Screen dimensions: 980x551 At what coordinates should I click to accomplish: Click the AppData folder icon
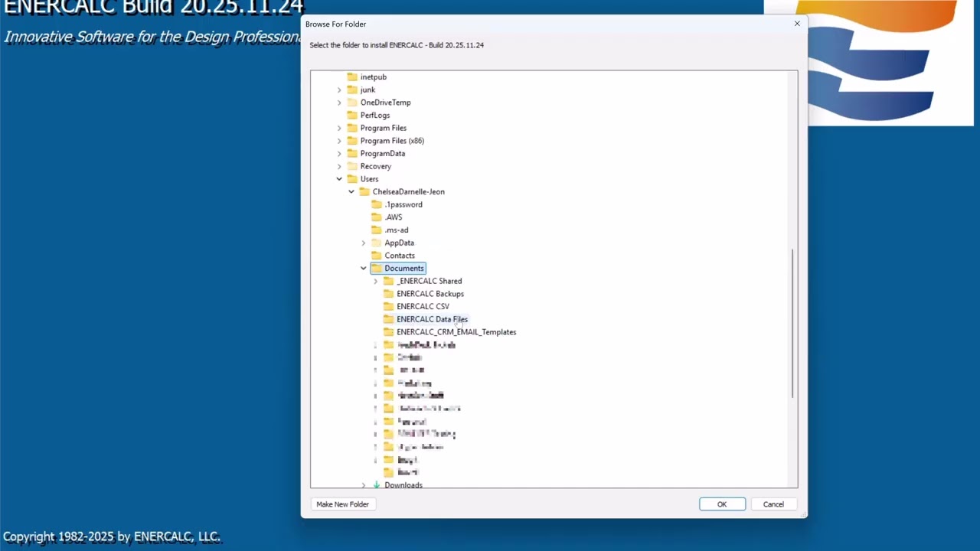[377, 243]
